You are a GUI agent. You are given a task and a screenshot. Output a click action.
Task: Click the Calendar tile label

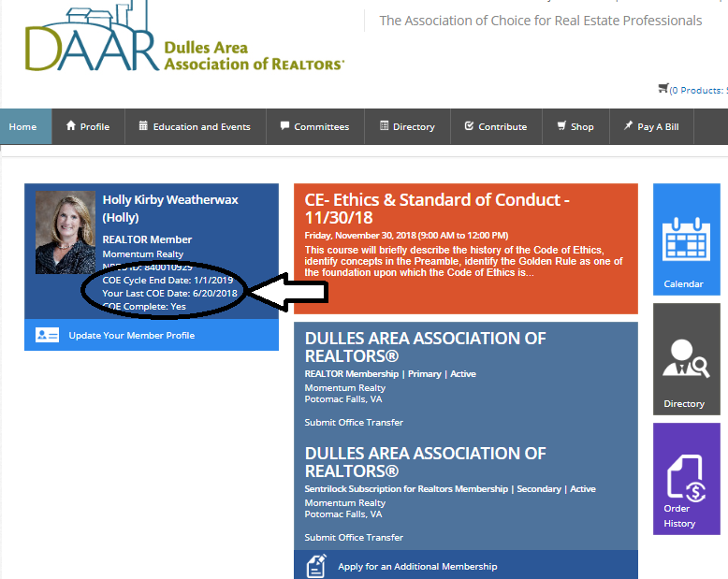point(683,284)
